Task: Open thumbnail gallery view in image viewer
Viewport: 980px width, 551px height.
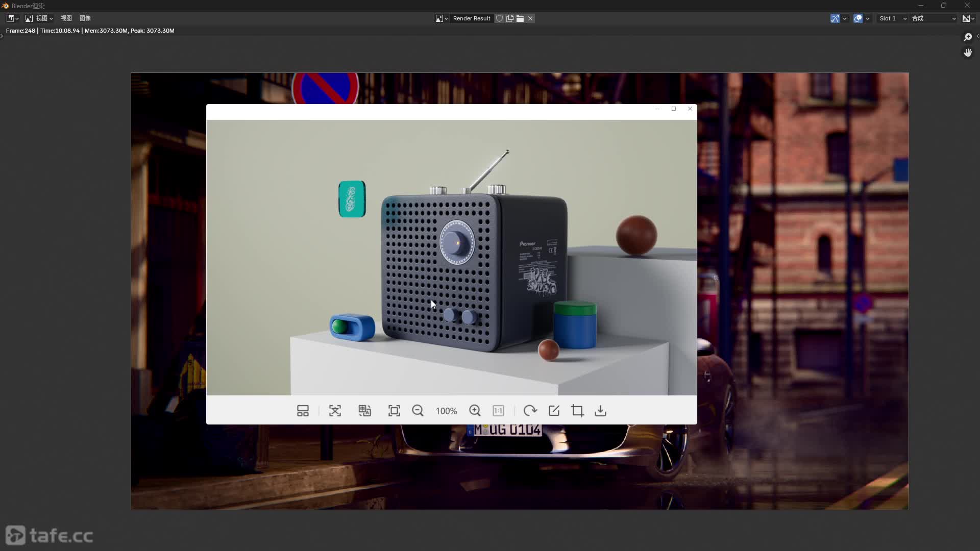Action: click(x=303, y=411)
